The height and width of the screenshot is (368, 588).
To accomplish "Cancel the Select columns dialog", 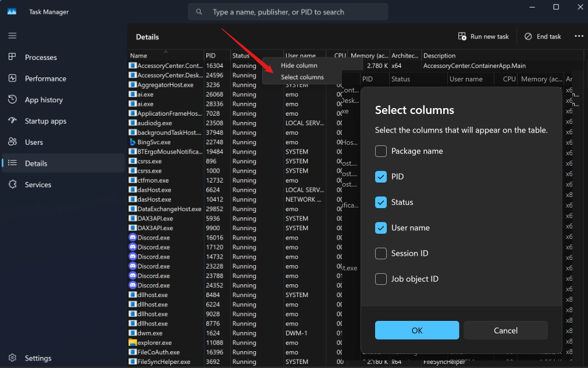I will click(505, 330).
